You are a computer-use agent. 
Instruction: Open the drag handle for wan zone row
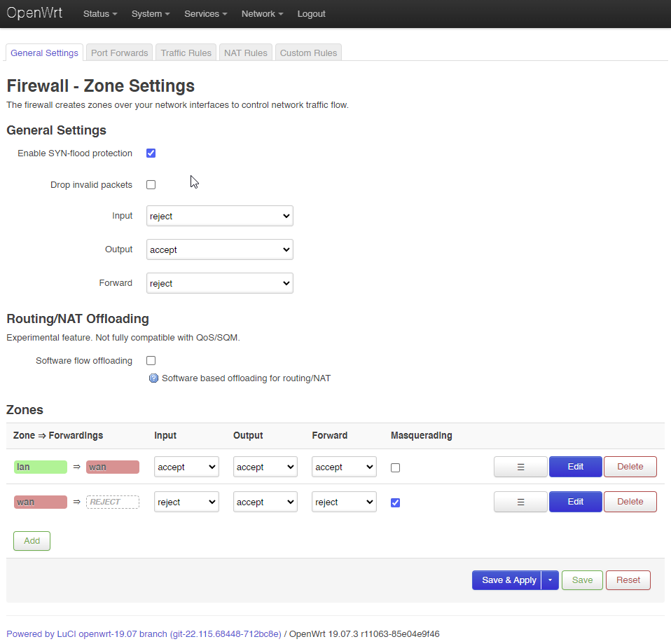[520, 502]
